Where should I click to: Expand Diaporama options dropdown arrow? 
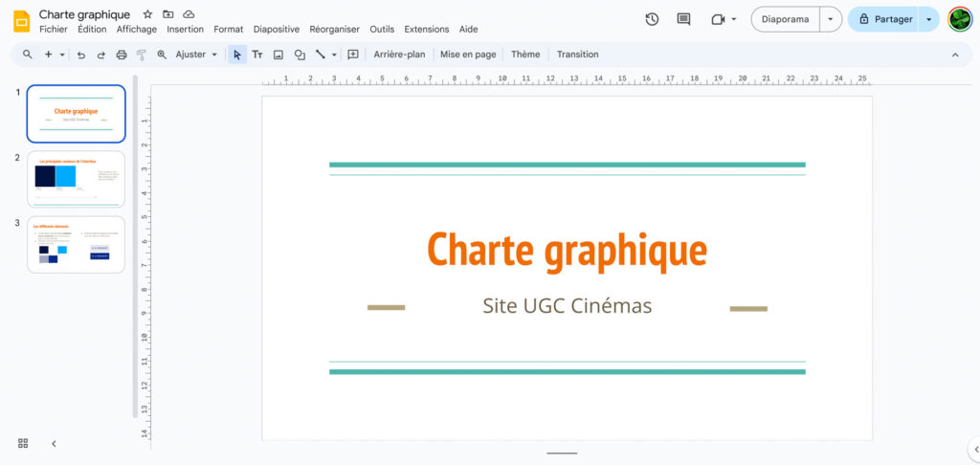click(830, 19)
